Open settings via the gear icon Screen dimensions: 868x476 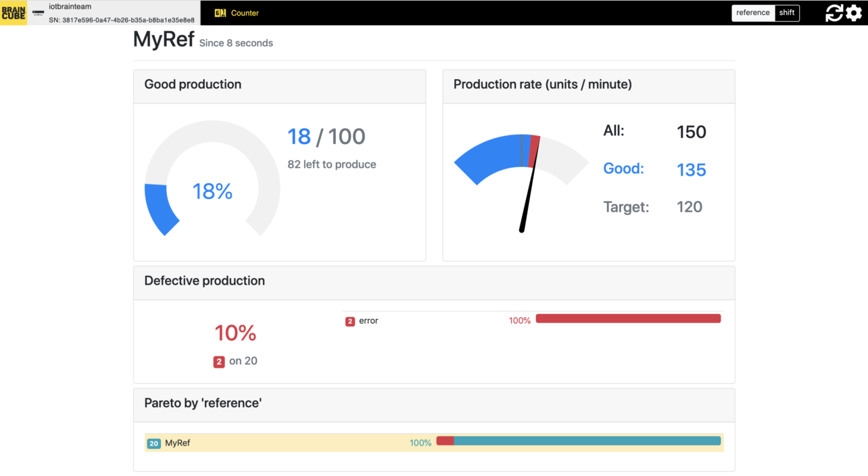[853, 13]
